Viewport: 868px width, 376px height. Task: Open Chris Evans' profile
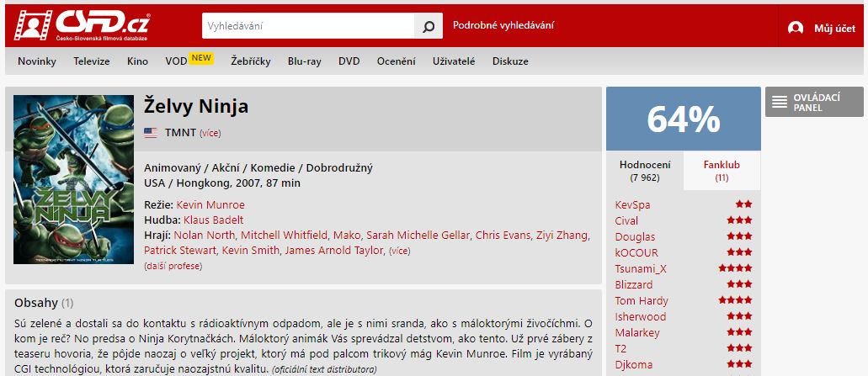[x=503, y=236]
